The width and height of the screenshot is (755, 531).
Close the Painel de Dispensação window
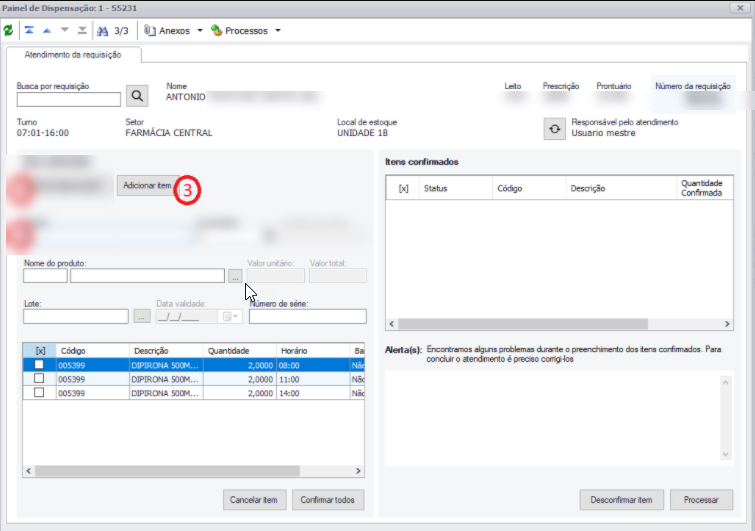(740, 8)
